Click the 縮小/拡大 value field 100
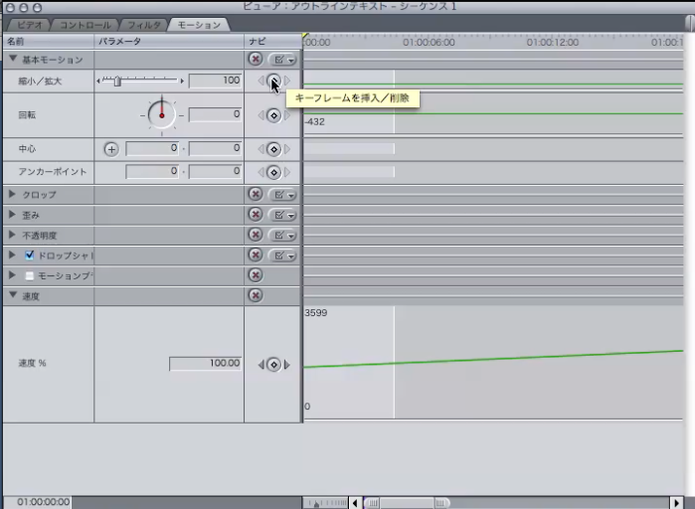 coord(215,81)
